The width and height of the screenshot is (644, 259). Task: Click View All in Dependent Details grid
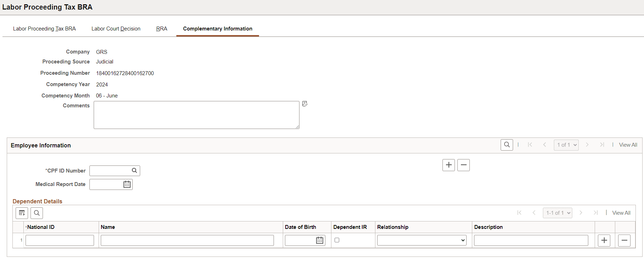pyautogui.click(x=621, y=213)
